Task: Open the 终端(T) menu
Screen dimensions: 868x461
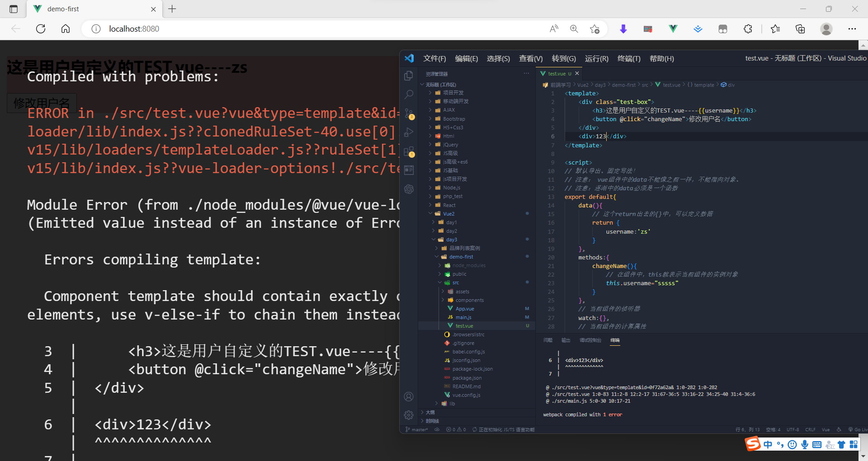Action: point(628,58)
